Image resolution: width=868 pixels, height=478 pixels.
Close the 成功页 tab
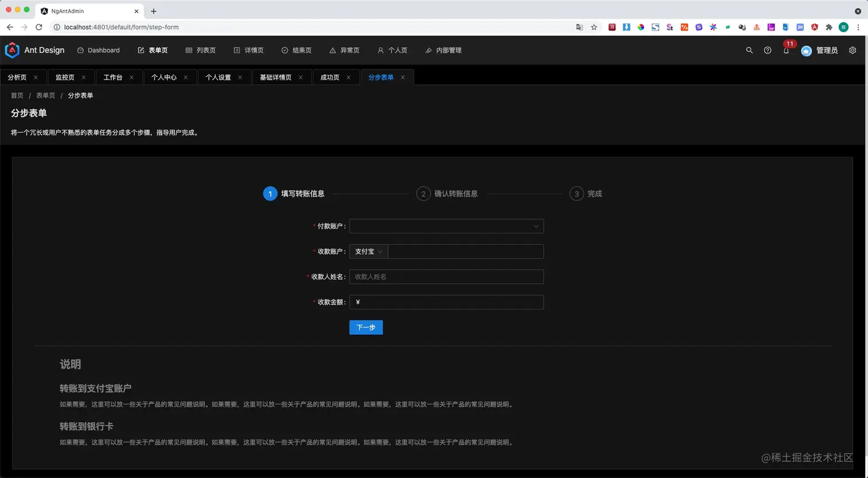[x=348, y=78]
